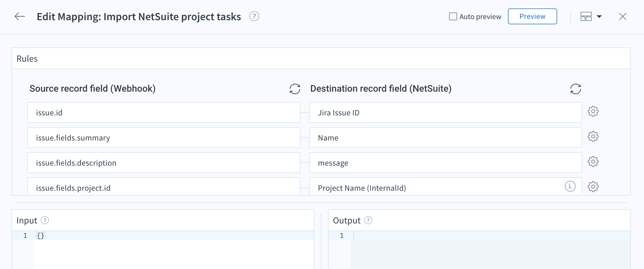Viewport: 644px width, 269px height.
Task: Open settings gear for Jira Issue ID mapping
Action: [x=593, y=111]
